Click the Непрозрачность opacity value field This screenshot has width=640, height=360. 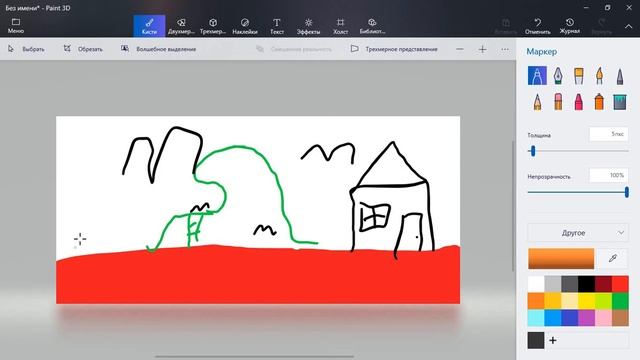tap(609, 176)
